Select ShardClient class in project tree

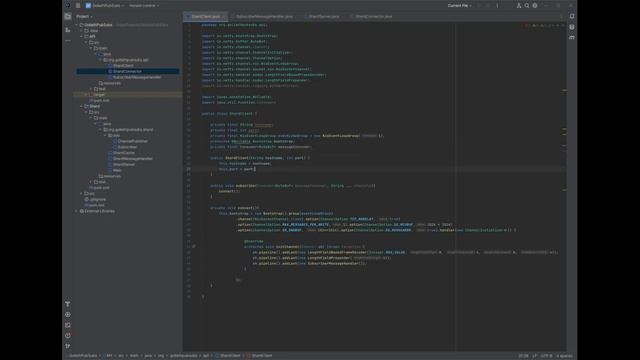pos(123,65)
